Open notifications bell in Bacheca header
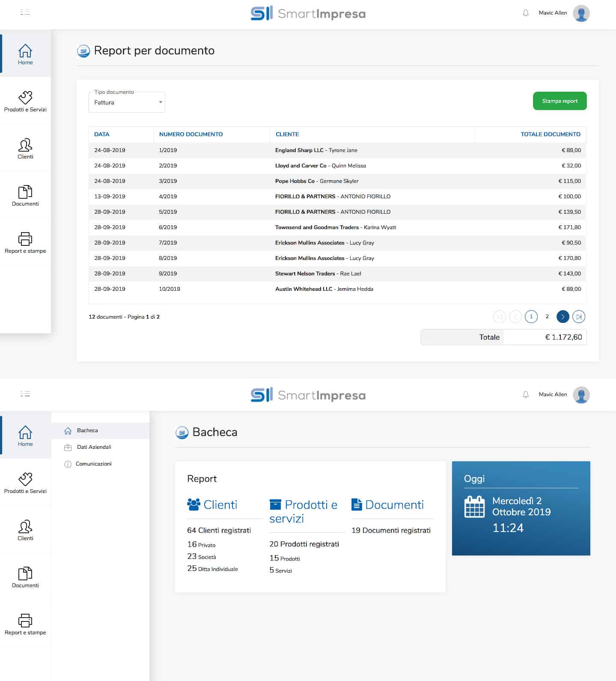616x681 pixels. pyautogui.click(x=526, y=394)
